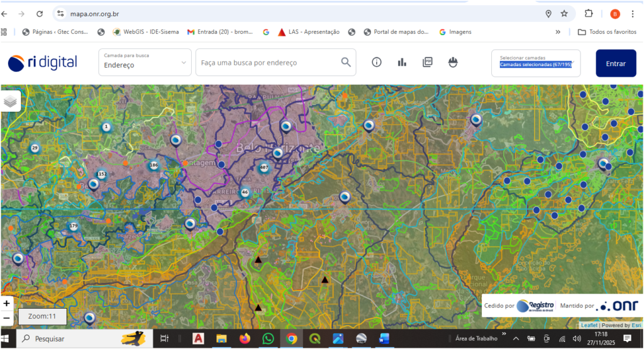Open the information circle icon
644x349 pixels.
point(377,62)
